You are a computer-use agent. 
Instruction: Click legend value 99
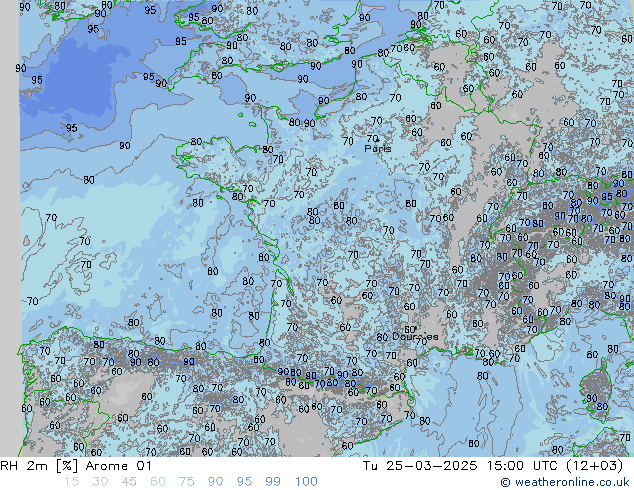click(x=273, y=482)
